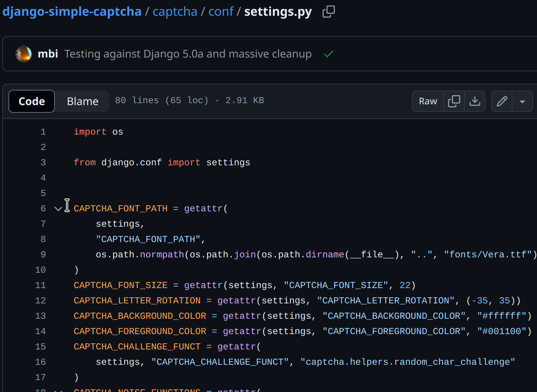Viewport: 537px width, 392px height.
Task: Open commit 'Testing against Django 5.0a and massive cleanup'
Action: (188, 54)
